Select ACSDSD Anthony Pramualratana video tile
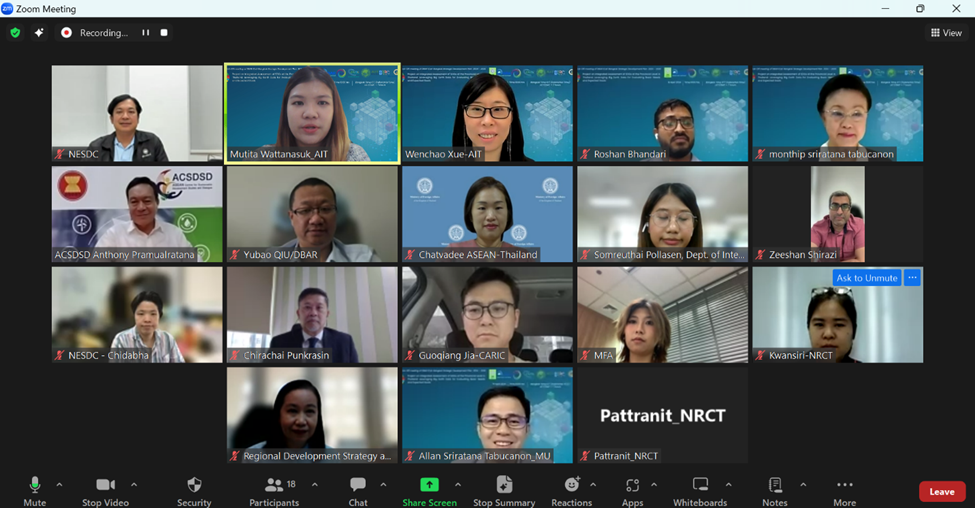This screenshot has width=980, height=509. [137, 214]
